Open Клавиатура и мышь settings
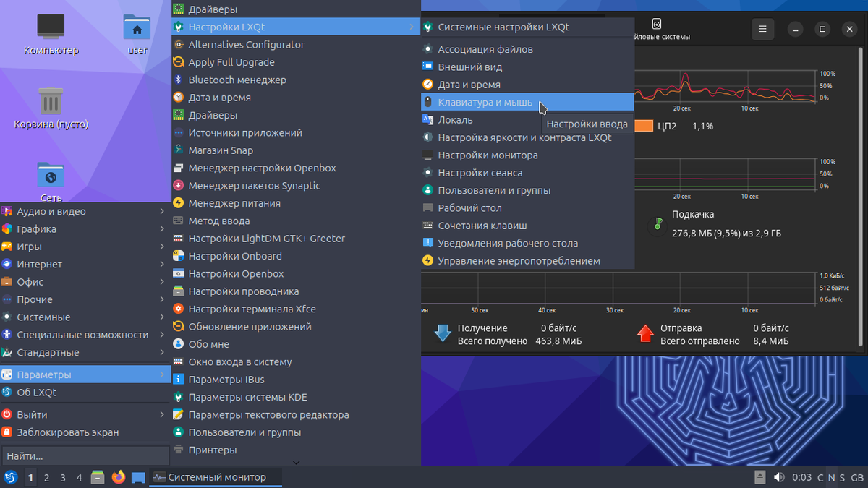Image resolution: width=868 pixels, height=488 pixels. [x=527, y=102]
